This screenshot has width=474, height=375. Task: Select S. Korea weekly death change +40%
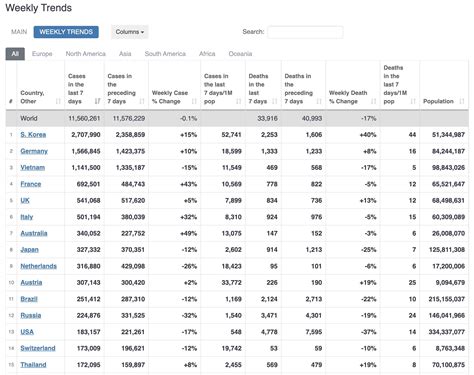[368, 135]
